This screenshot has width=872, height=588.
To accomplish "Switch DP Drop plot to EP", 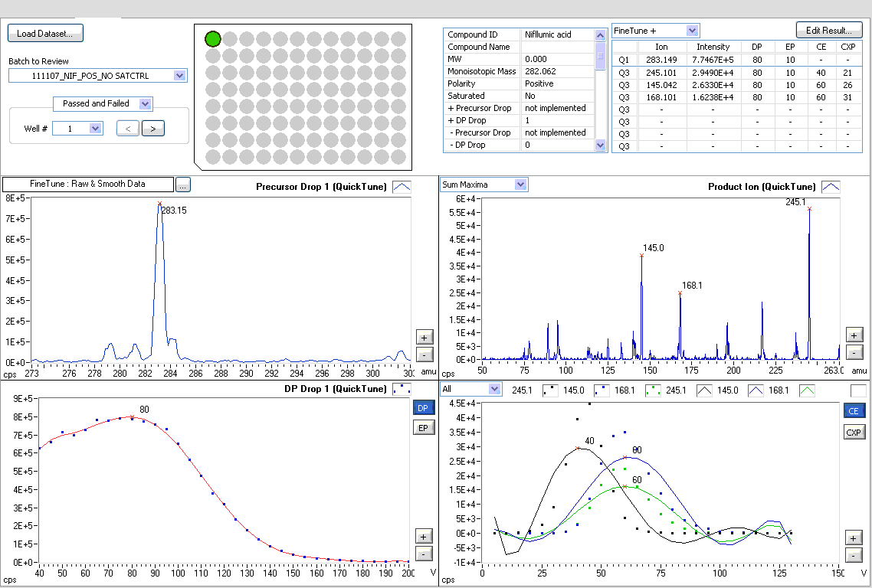I will click(423, 427).
